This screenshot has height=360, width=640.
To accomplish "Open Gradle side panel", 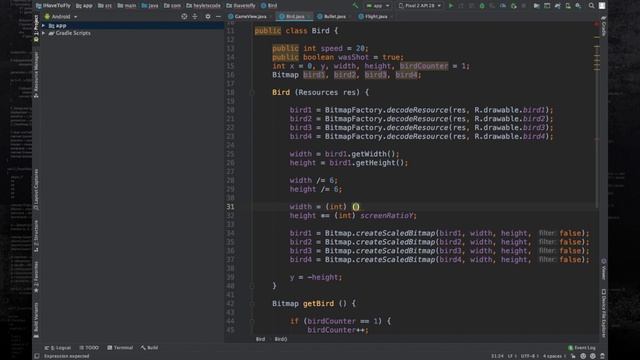I will click(x=603, y=26).
